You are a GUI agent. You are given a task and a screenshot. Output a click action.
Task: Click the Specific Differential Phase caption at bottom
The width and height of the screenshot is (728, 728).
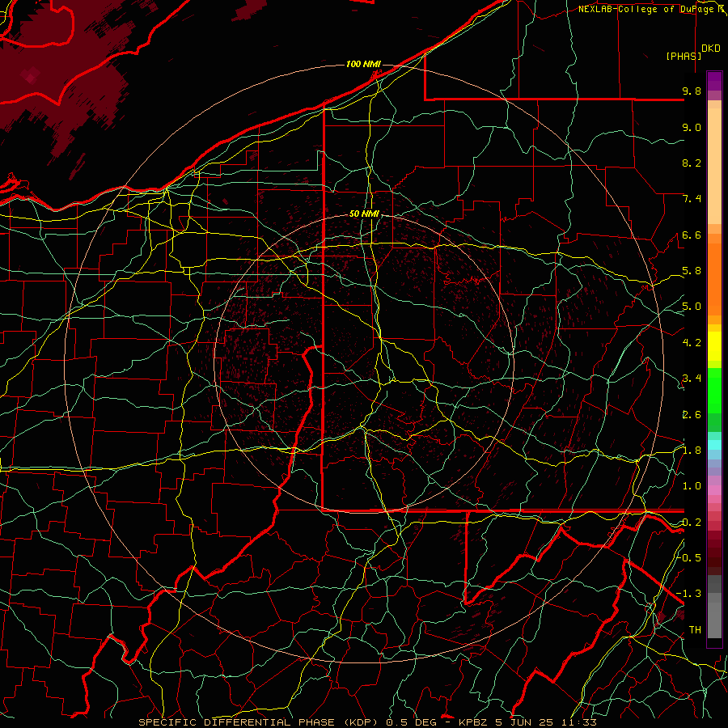pyautogui.click(x=368, y=722)
